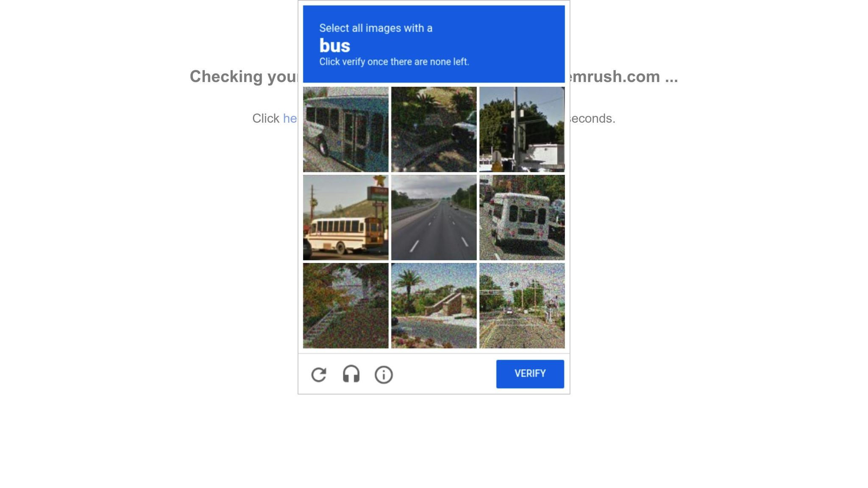
Task: Click the partially hidden blue link after "Click"
Action: tap(290, 119)
